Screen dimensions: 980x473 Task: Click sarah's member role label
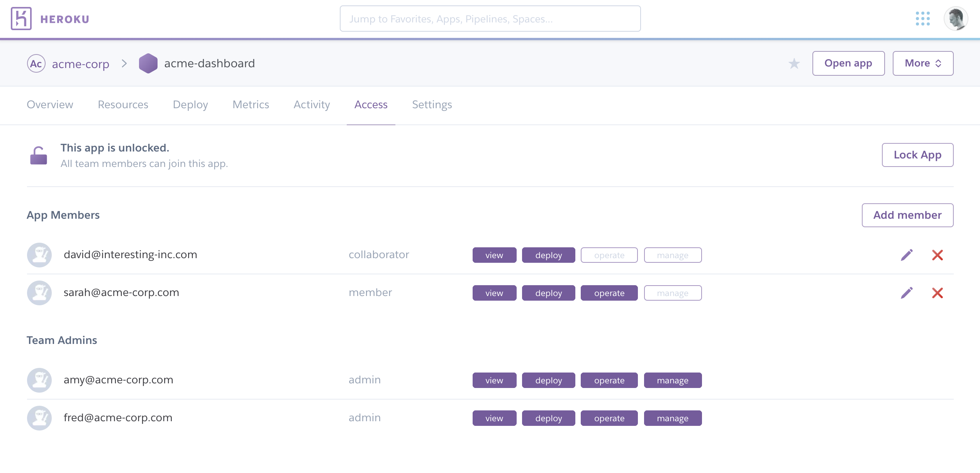click(x=370, y=293)
